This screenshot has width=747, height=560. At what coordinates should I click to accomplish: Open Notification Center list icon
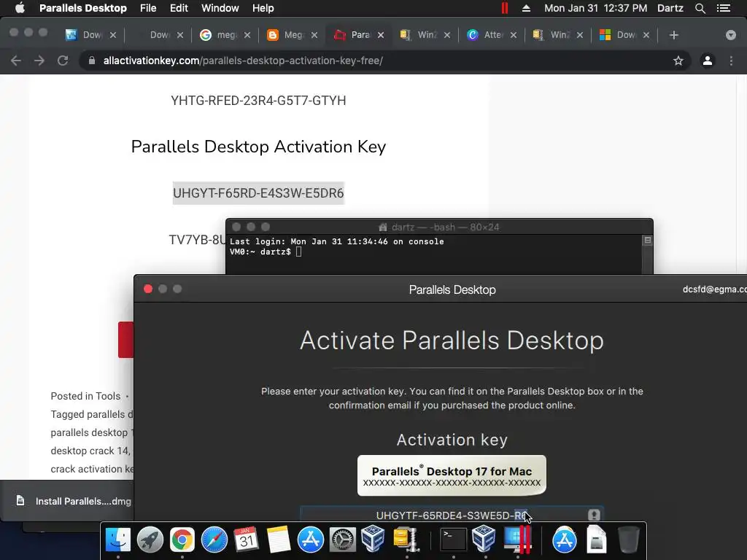coord(724,8)
